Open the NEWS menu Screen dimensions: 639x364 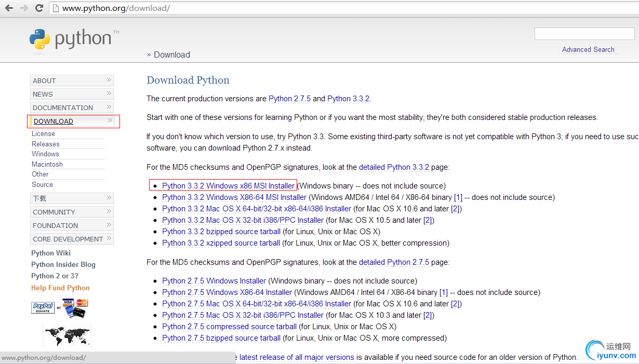[72, 94]
